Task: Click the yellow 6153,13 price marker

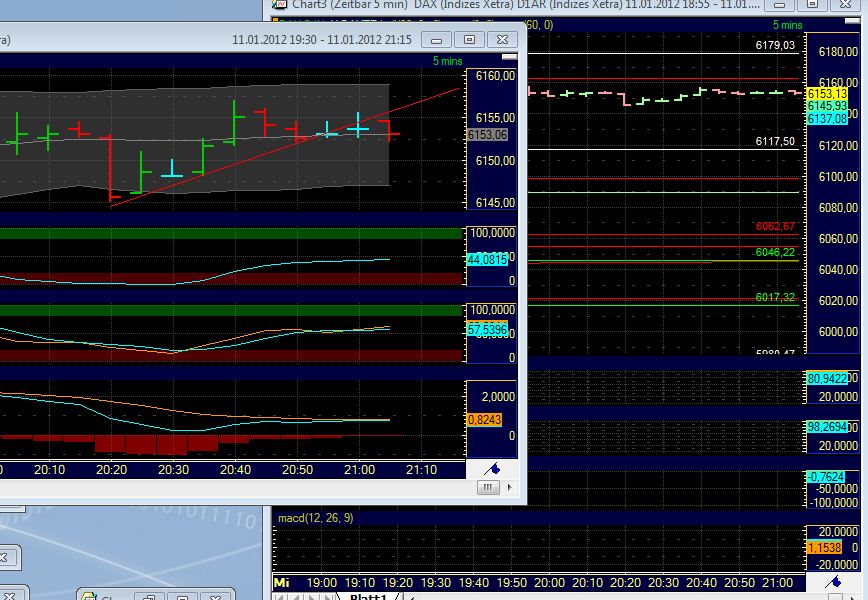Action: (x=828, y=92)
